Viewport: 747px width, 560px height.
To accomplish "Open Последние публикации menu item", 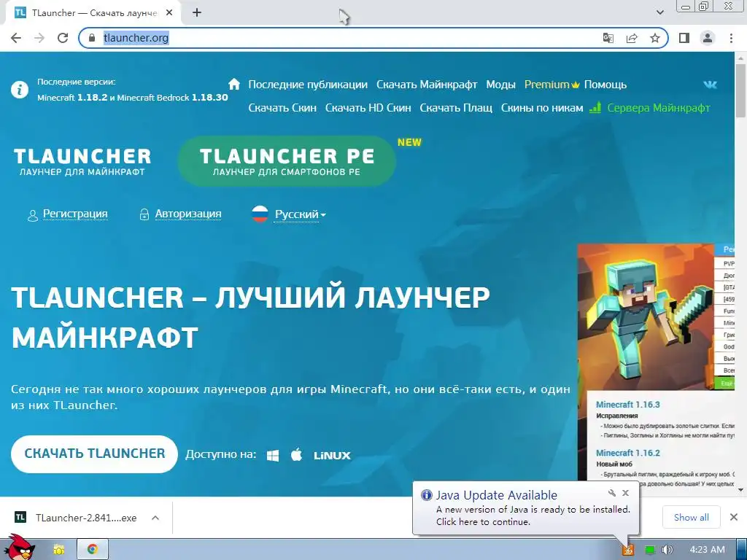I will coord(308,85).
